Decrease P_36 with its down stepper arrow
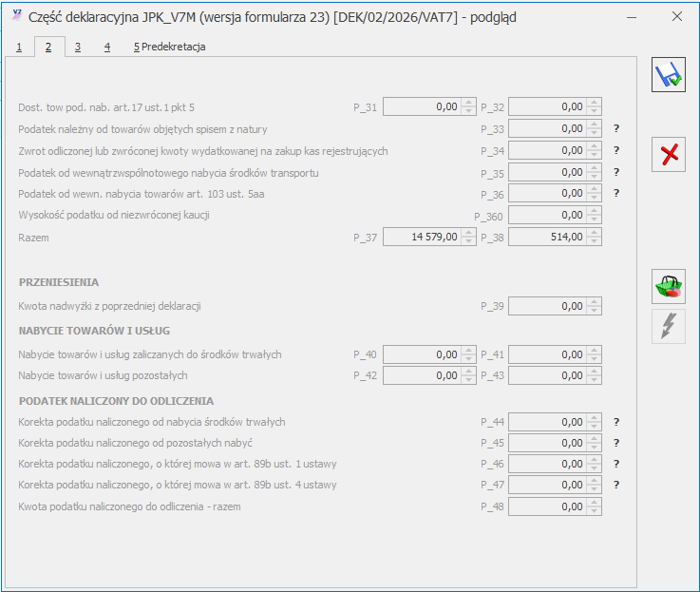The image size is (700, 592). pyautogui.click(x=595, y=197)
